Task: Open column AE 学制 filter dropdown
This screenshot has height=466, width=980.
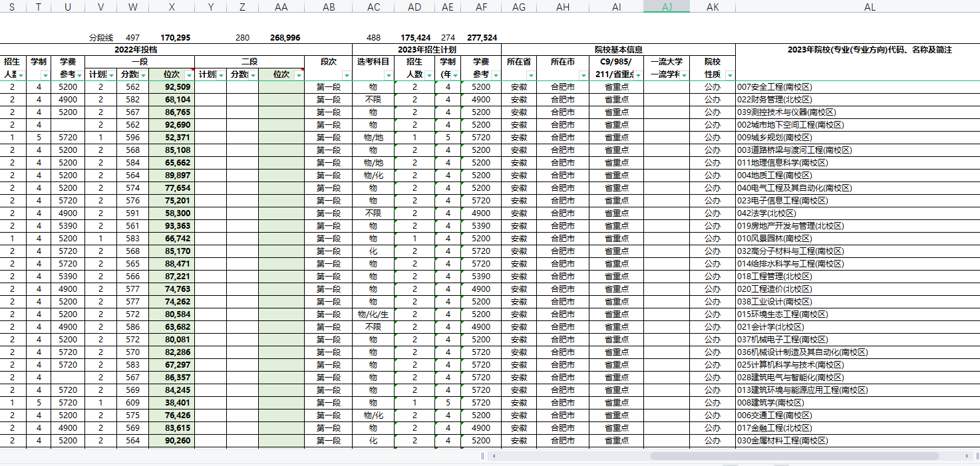Action: coord(456,75)
